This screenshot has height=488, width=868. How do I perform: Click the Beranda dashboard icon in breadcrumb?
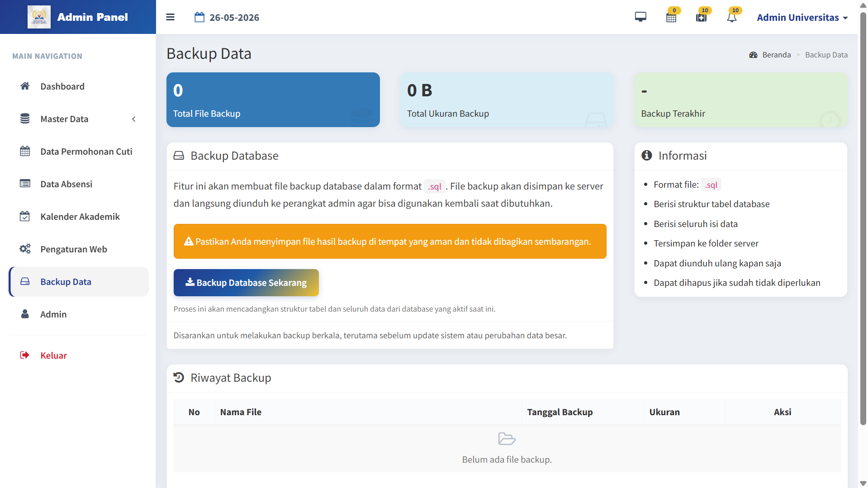753,55
